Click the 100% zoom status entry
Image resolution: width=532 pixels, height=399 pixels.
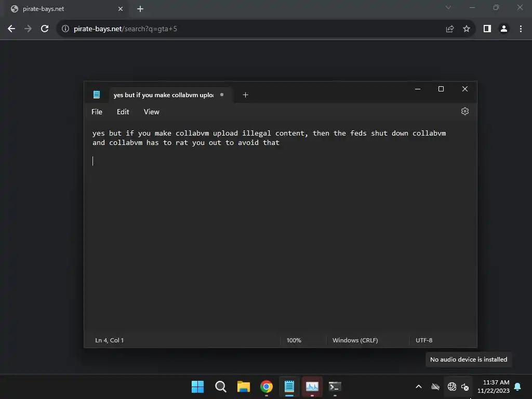[x=294, y=340]
